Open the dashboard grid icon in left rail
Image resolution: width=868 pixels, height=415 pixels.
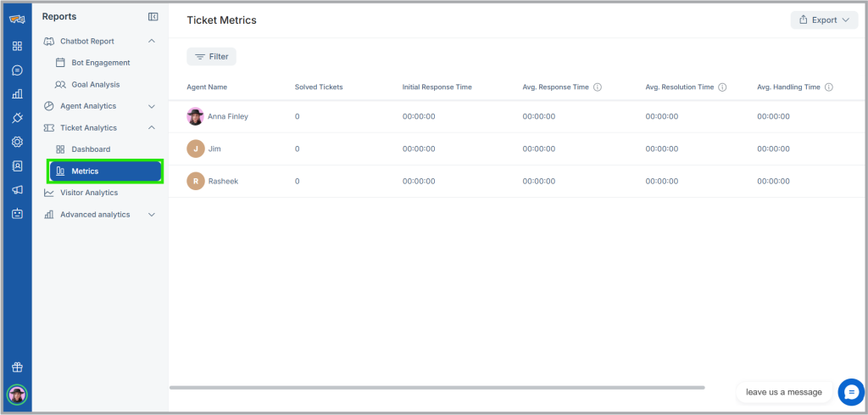pyautogui.click(x=17, y=47)
